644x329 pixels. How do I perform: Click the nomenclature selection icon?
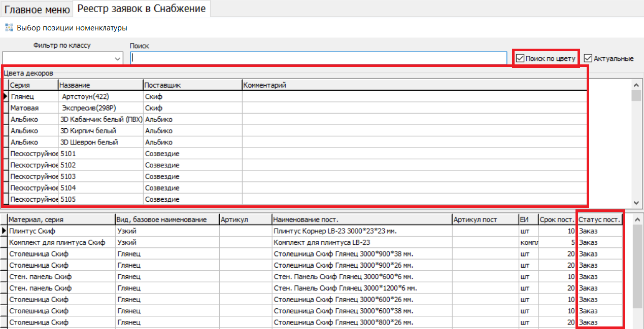9,28
